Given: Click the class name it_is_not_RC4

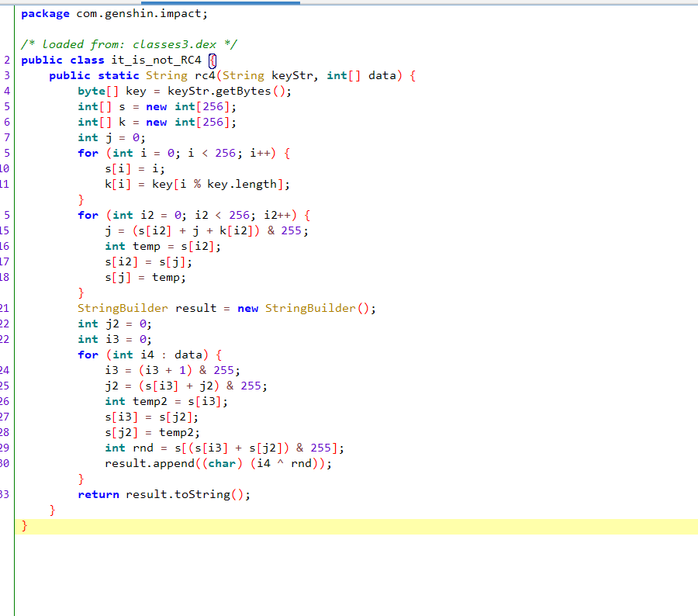Looking at the screenshot, I should coord(156,61).
